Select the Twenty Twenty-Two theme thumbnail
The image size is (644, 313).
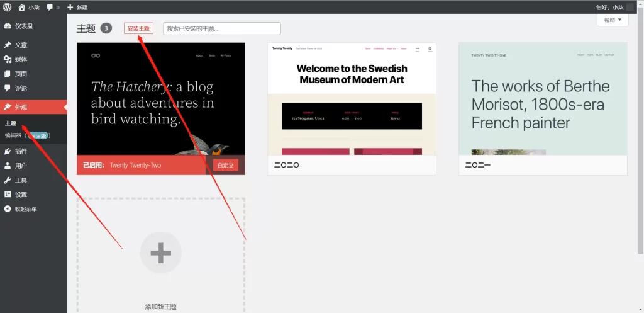pos(160,99)
